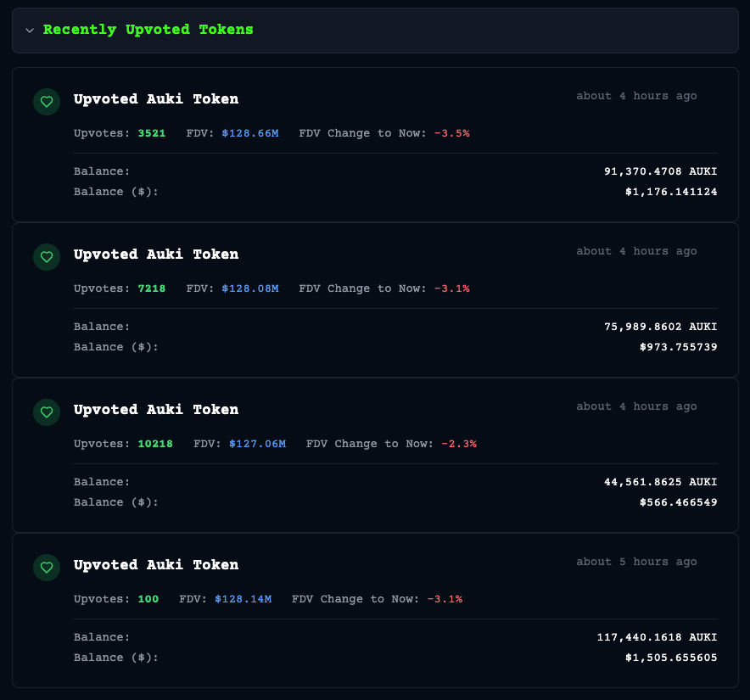Screen dimensions: 750x700
Task: Click upvote count 10218
Action: coord(155,444)
